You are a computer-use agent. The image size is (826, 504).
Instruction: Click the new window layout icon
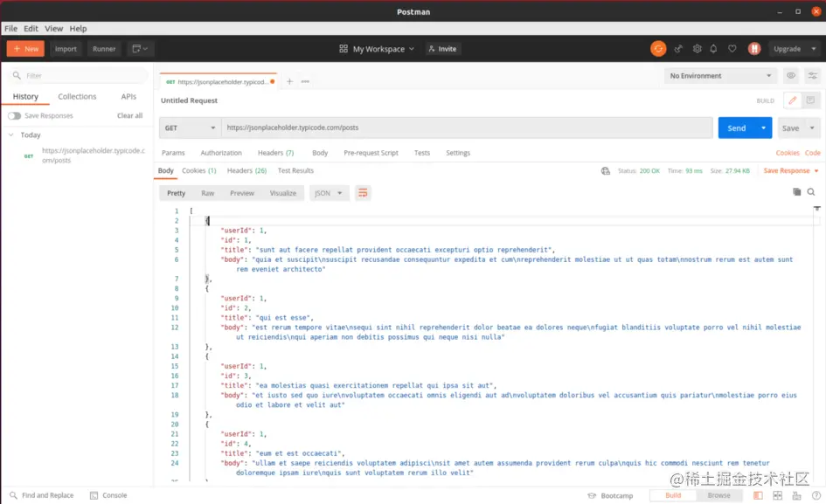[x=140, y=48]
